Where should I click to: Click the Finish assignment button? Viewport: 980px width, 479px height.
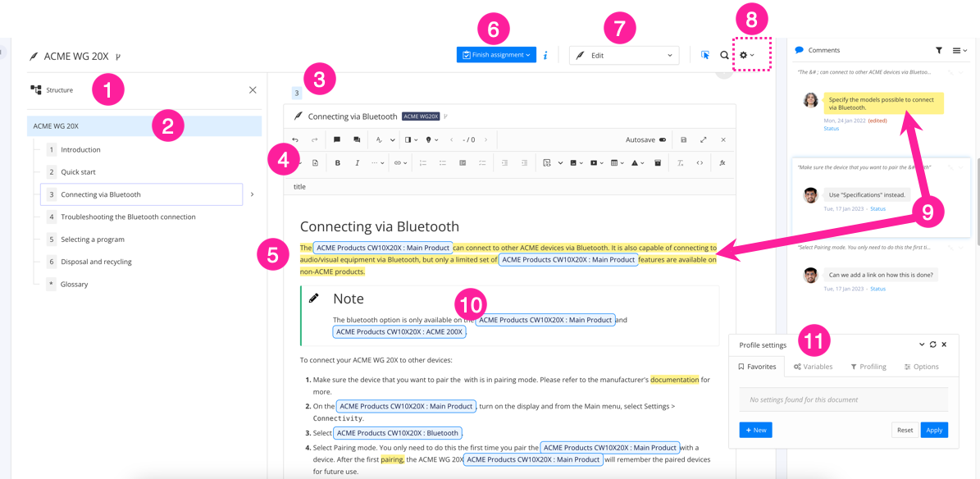tap(496, 55)
